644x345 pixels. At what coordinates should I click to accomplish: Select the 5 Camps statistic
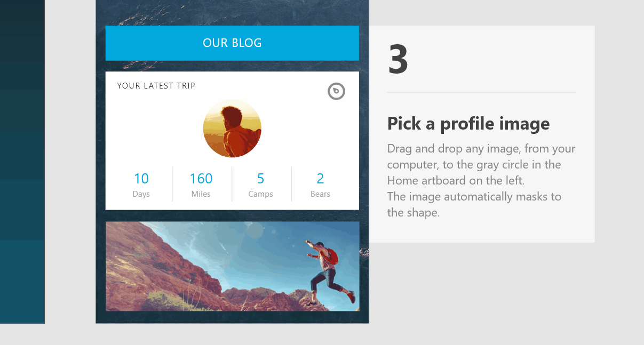pyautogui.click(x=260, y=184)
